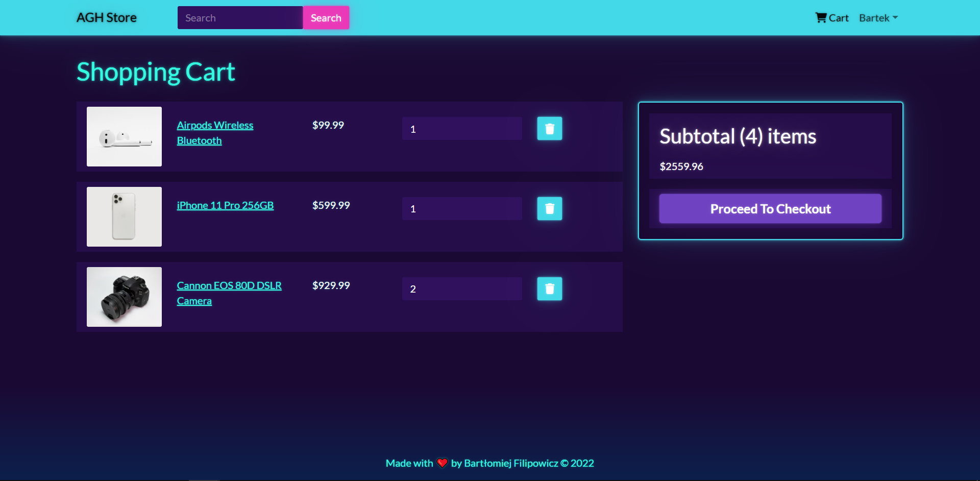Expand the Bartek user dropdown menu

click(877, 17)
